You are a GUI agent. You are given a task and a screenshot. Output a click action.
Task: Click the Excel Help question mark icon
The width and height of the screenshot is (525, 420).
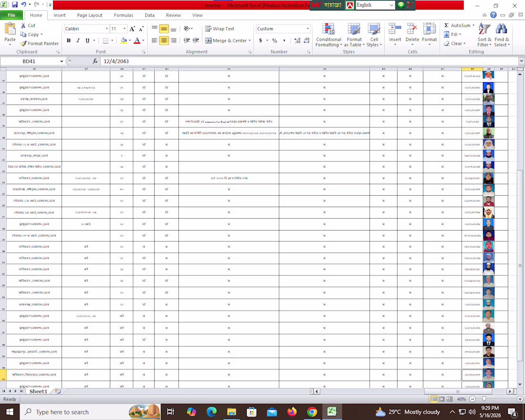(493, 15)
